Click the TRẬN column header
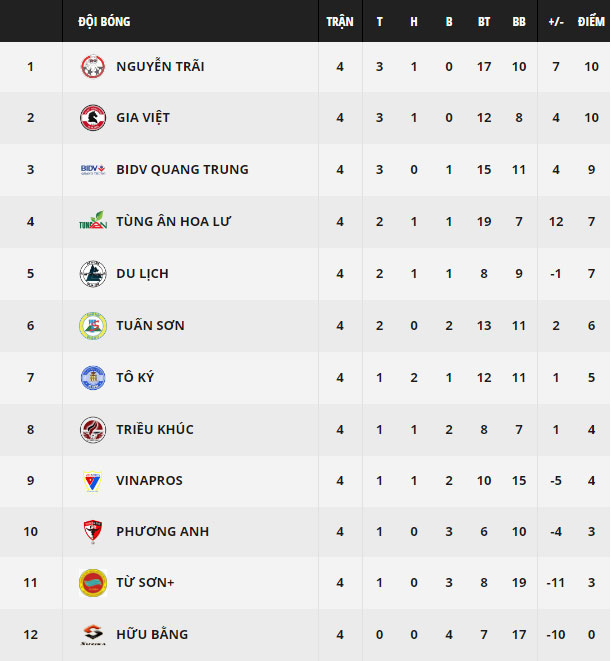This screenshot has width=611, height=661. 340,22
